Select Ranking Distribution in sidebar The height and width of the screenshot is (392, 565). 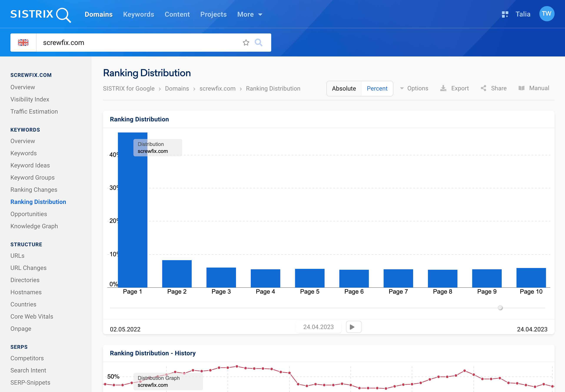(x=38, y=202)
